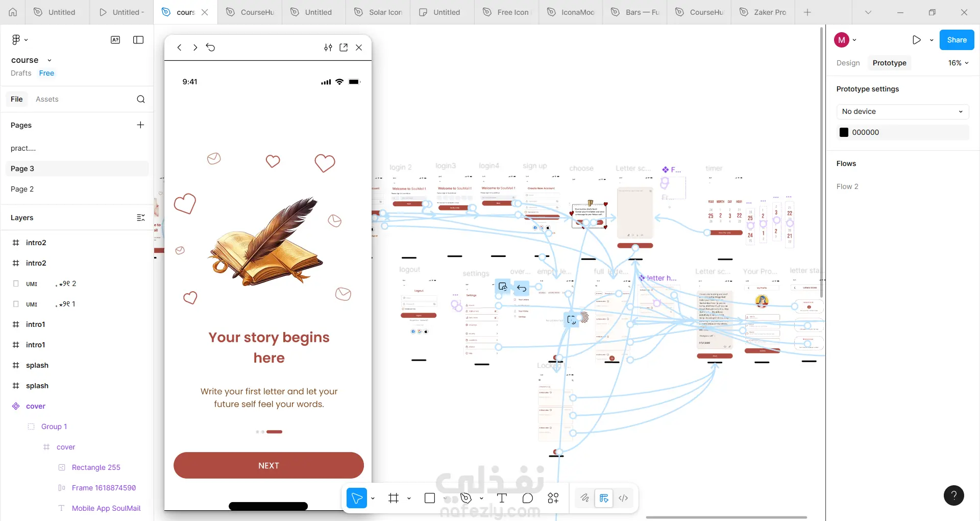Switch to the Zaker Pro browser tab
980x521 pixels.
pos(763,12)
